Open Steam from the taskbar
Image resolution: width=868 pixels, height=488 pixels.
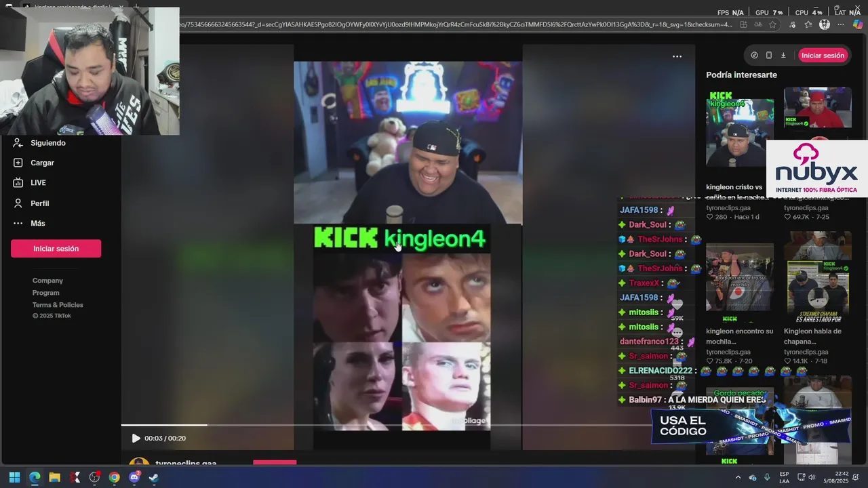coord(154,477)
